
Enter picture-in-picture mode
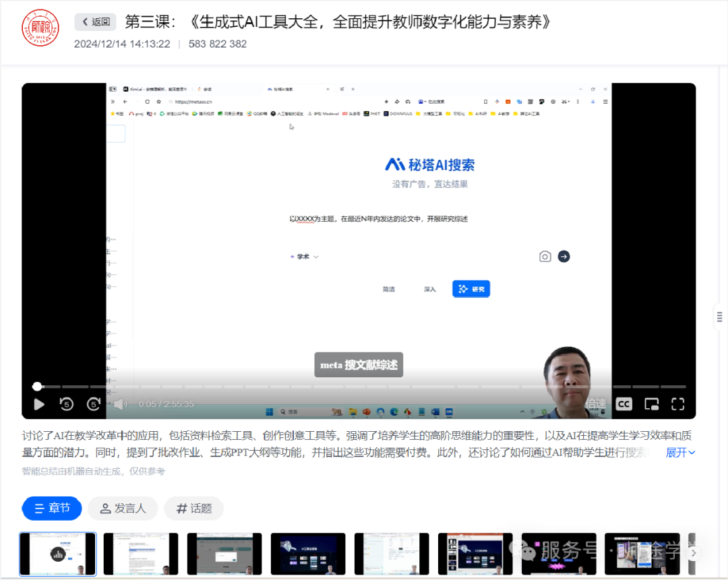click(650, 404)
